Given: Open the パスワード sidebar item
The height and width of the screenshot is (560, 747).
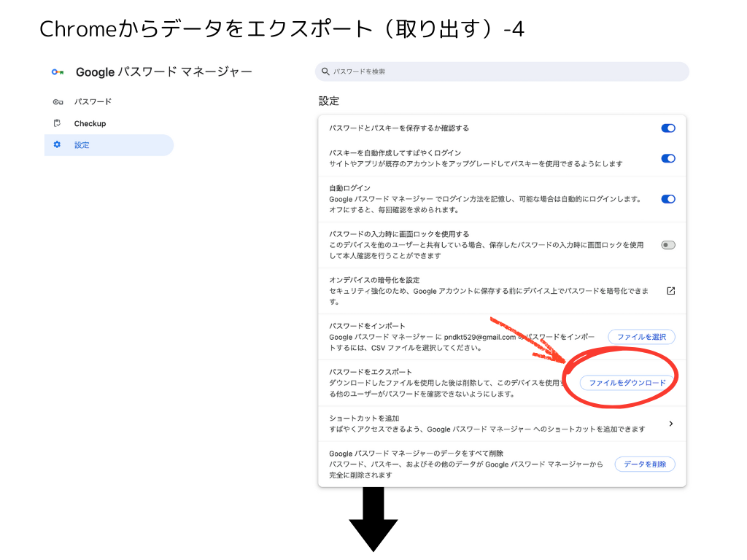Looking at the screenshot, I should click(109, 102).
